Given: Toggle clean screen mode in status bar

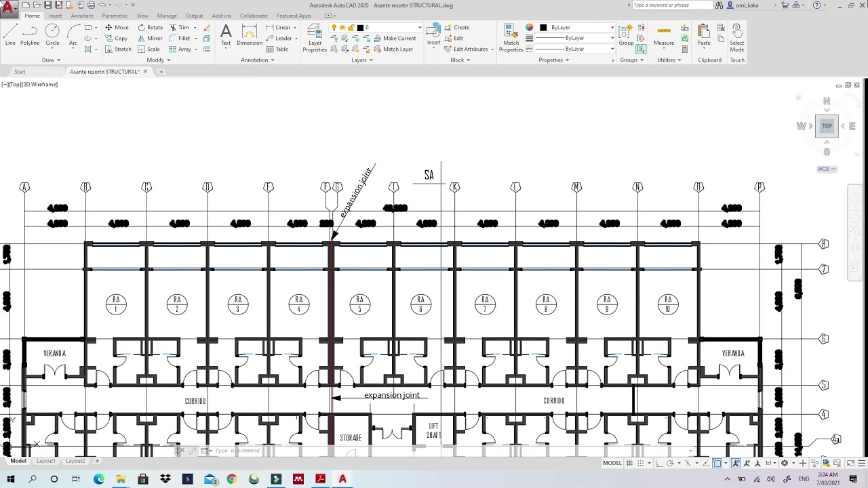Looking at the screenshot, I should [851, 463].
